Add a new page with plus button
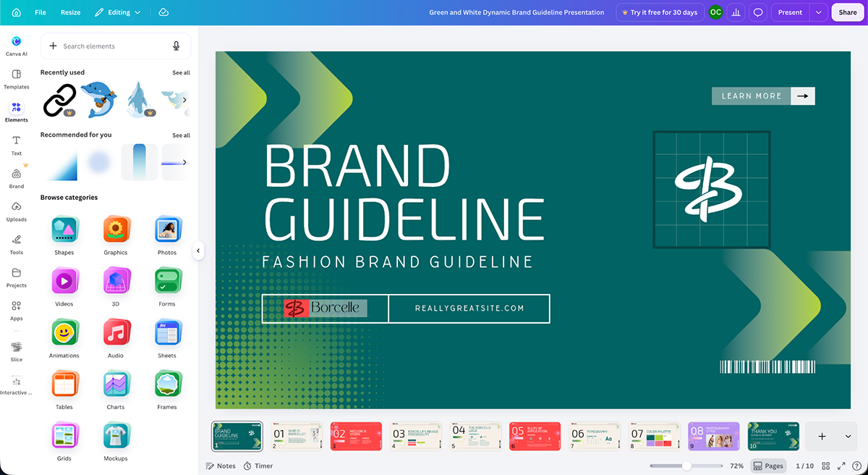This screenshot has height=475, width=868. point(822,437)
